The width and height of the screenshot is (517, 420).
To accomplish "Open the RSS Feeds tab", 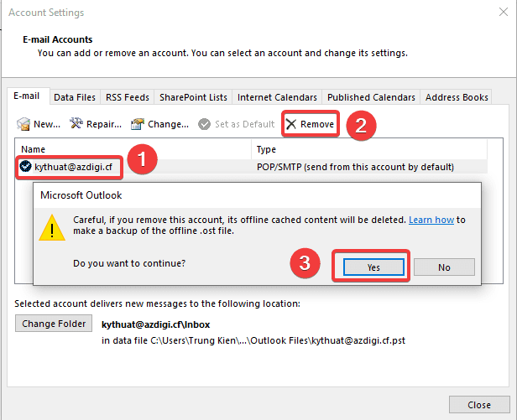I will tap(127, 97).
